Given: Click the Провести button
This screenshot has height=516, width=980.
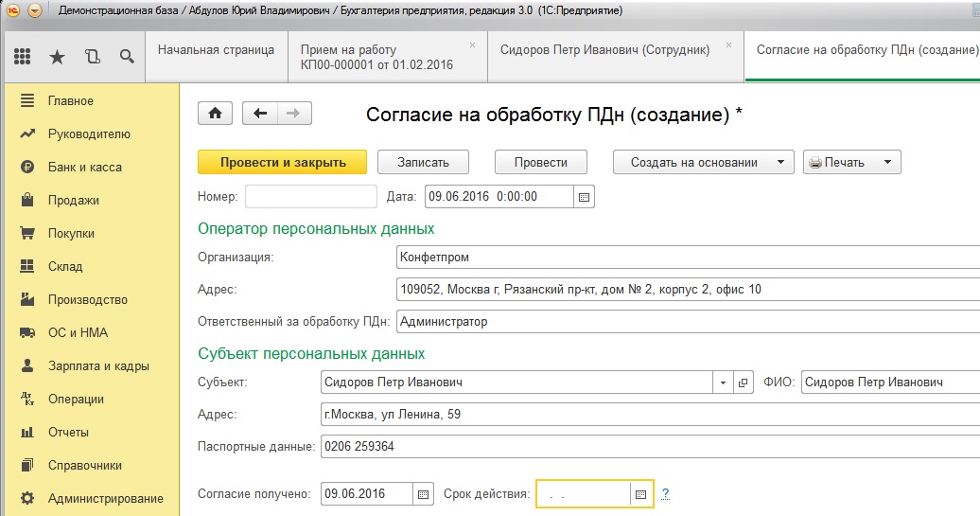Looking at the screenshot, I should [541, 162].
